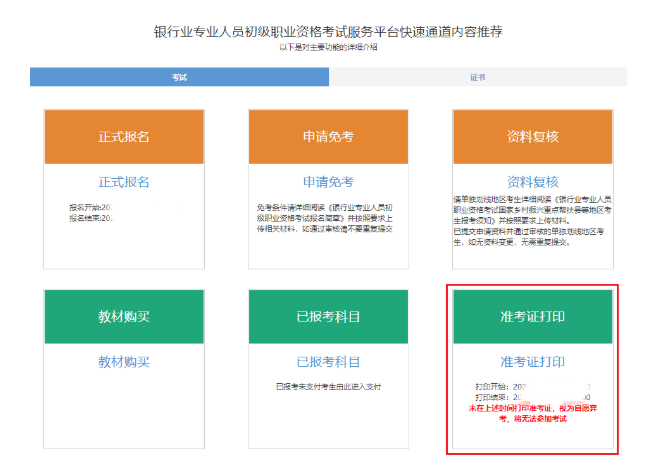Click the 已报考未支付考生由此进入支付 text

coord(328,386)
